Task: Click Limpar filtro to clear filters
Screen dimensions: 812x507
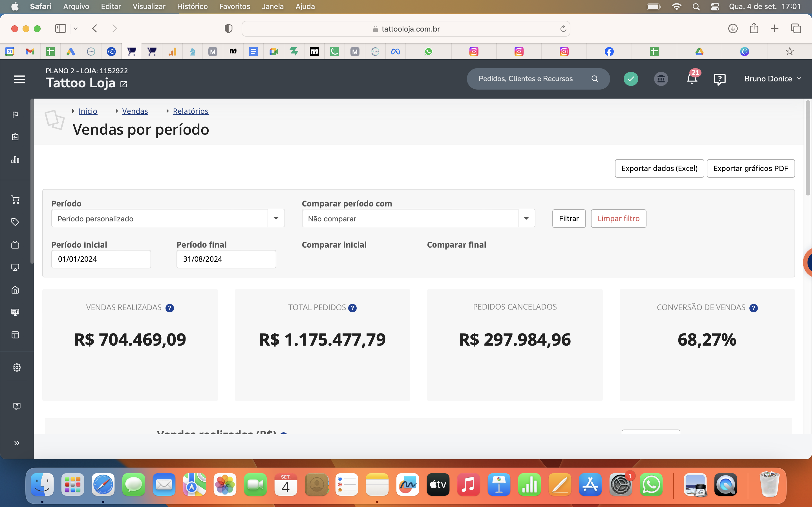Action: (618, 218)
